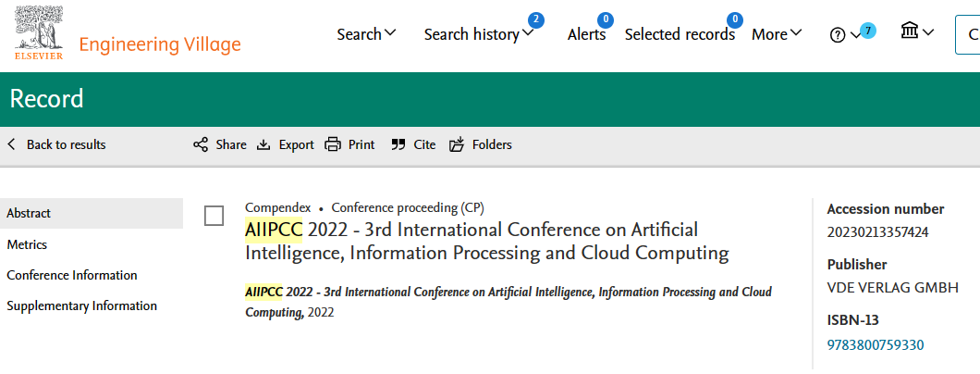Image resolution: width=980 pixels, height=374 pixels.
Task: Open Supplementary Information section
Action: click(81, 305)
